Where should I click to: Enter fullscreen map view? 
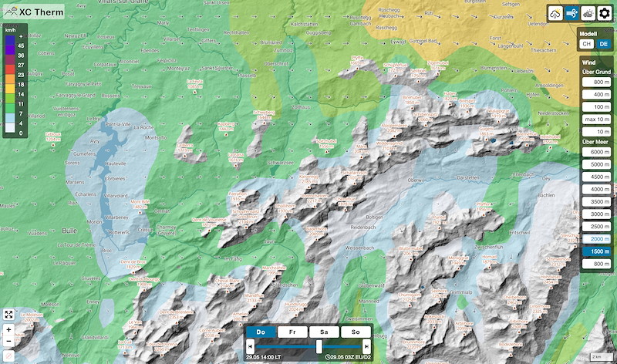point(8,315)
